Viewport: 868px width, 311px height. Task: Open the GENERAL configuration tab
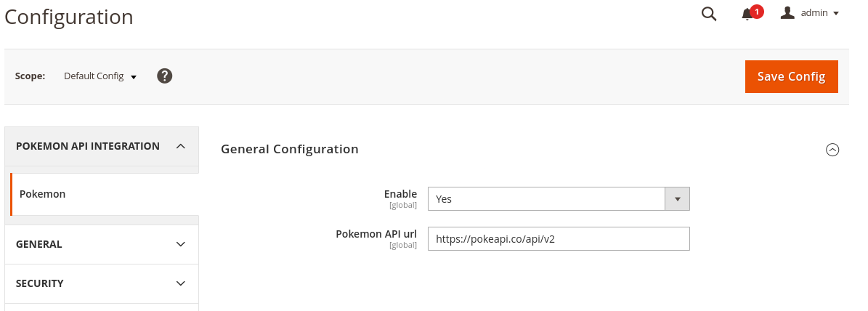[x=39, y=244]
